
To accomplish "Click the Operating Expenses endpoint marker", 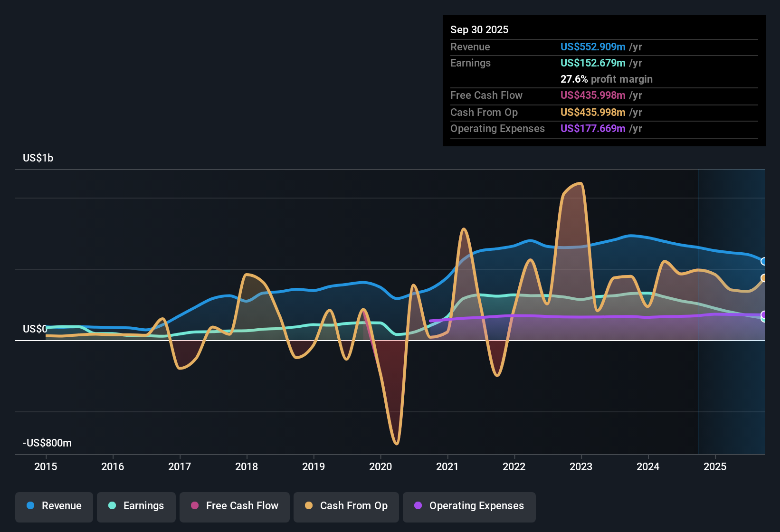I will pos(764,315).
